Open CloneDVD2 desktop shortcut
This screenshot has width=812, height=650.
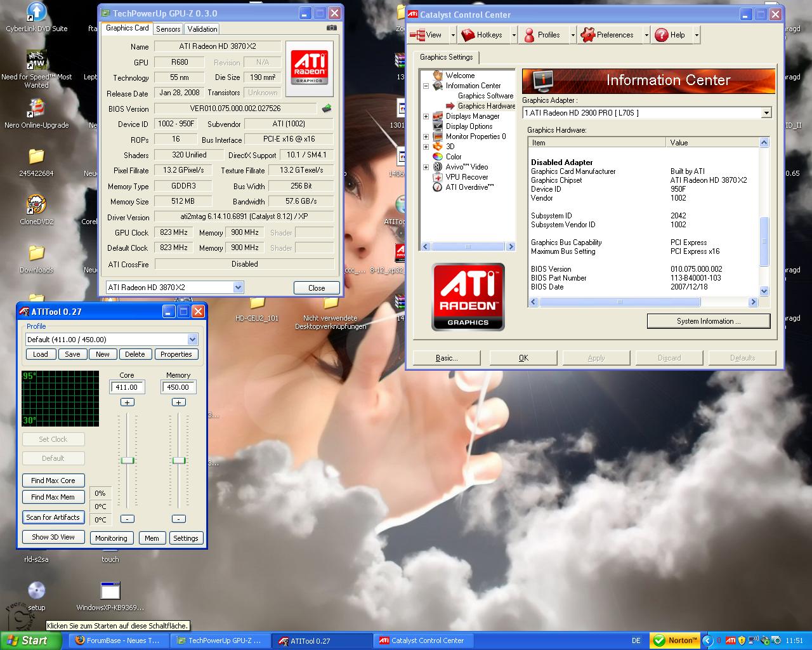[36, 209]
